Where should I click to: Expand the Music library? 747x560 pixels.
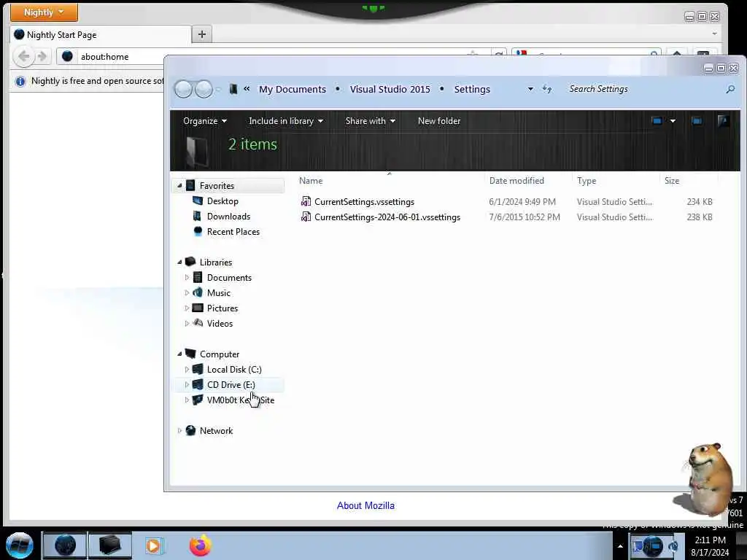click(187, 293)
